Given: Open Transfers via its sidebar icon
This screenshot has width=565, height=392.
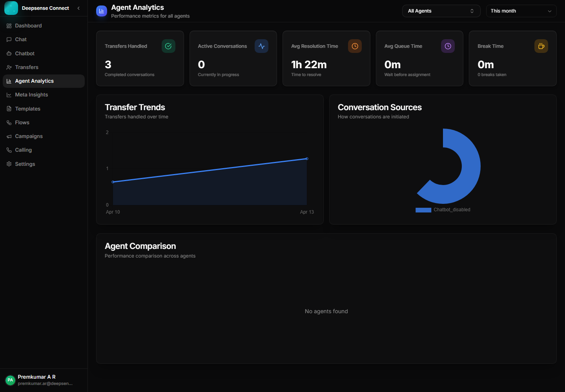Looking at the screenshot, I should click(9, 67).
